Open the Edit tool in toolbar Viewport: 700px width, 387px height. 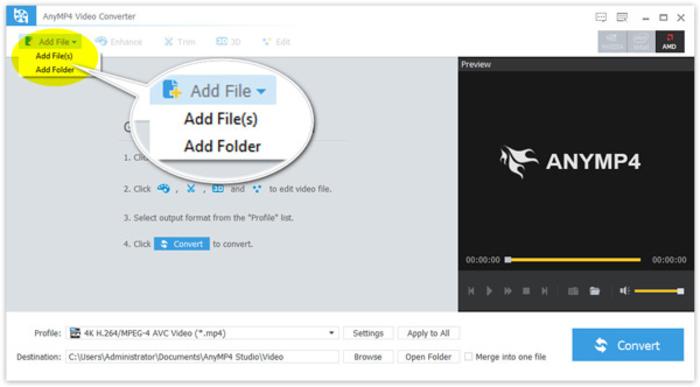pyautogui.click(x=276, y=42)
